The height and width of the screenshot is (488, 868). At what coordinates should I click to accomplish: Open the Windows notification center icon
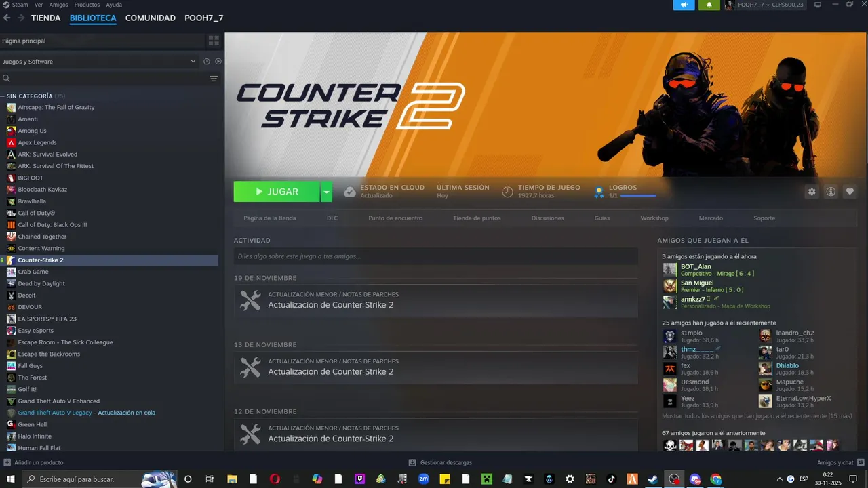(854, 479)
